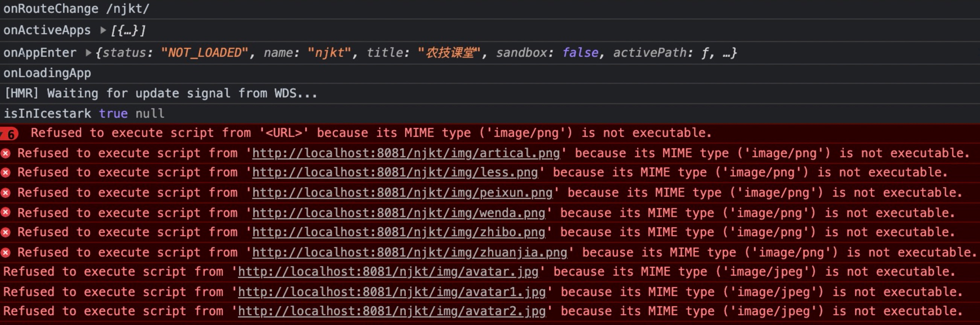Open the peixun.png URL link

[x=402, y=193]
